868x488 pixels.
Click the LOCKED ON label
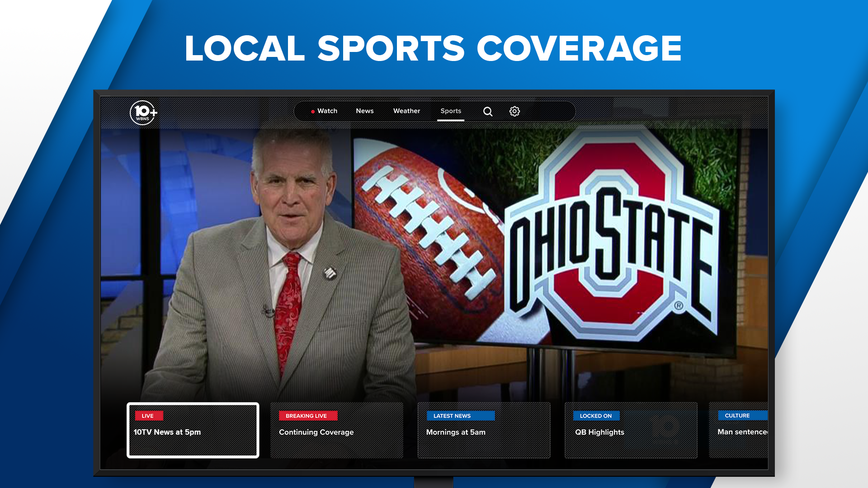[x=596, y=416]
